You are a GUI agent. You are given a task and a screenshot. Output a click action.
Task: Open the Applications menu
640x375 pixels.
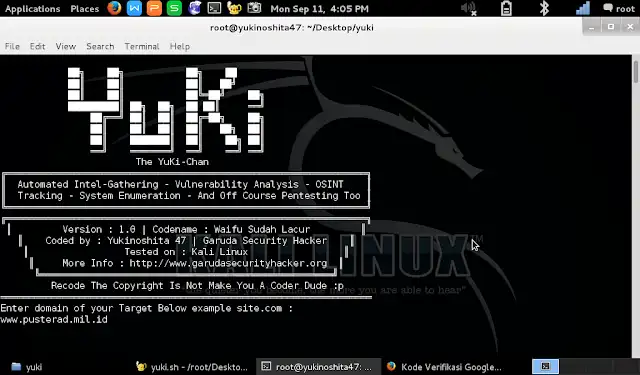click(33, 9)
